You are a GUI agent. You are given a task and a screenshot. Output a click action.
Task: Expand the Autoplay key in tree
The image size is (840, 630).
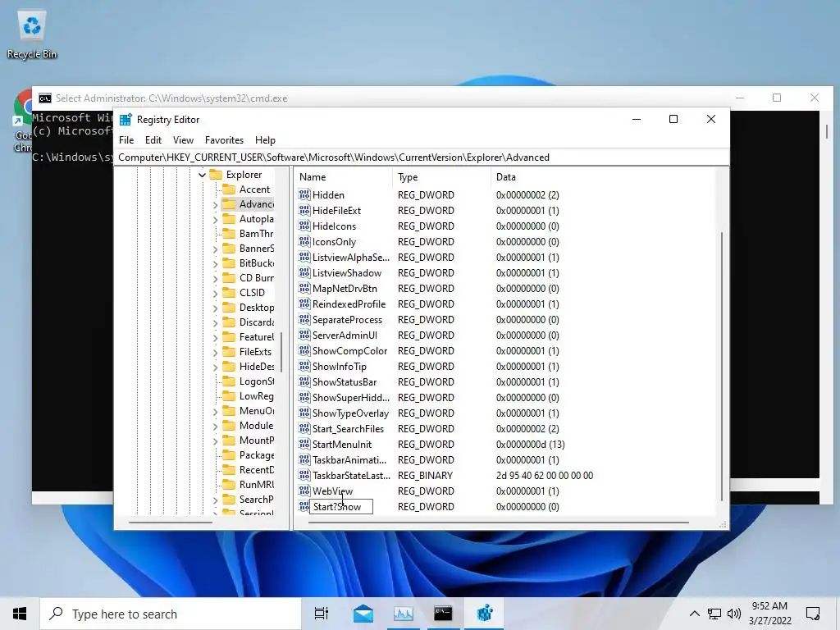tap(216, 220)
